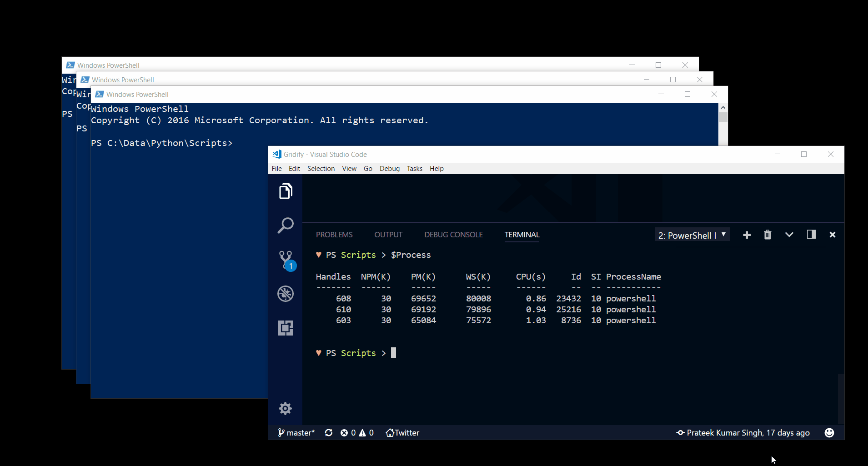Screen dimensions: 868x466
Task: Select the TERMINAL tab
Action: tap(522, 235)
